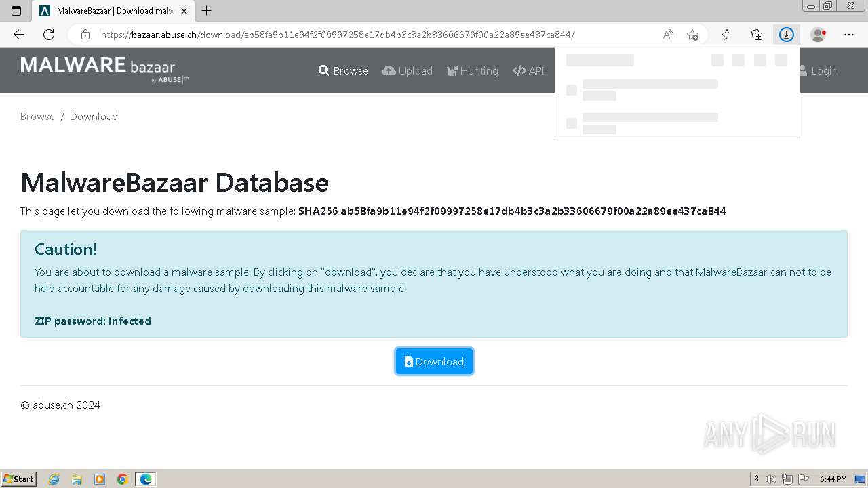
Task: Click the 6:44 PM system clock
Action: 833,479
